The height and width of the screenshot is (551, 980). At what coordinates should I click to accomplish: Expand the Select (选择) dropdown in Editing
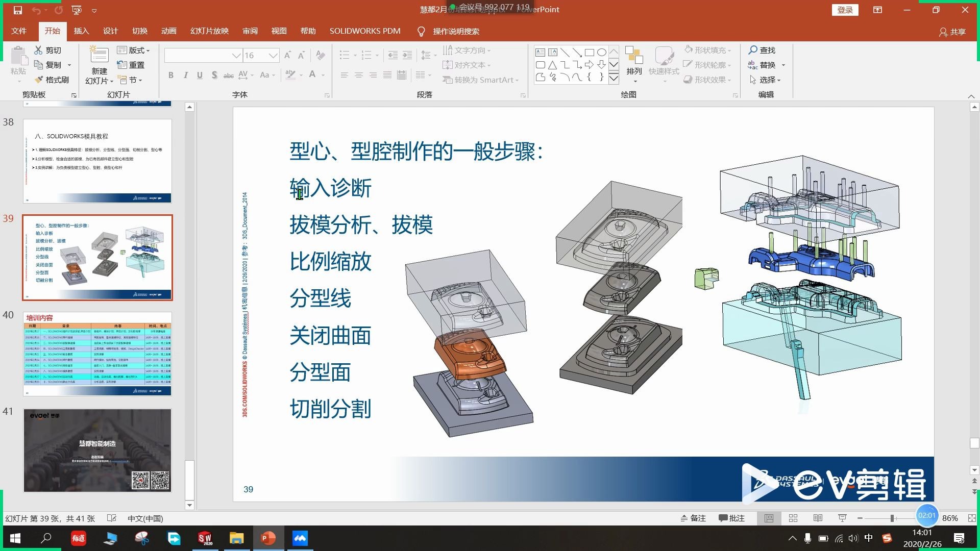[779, 80]
